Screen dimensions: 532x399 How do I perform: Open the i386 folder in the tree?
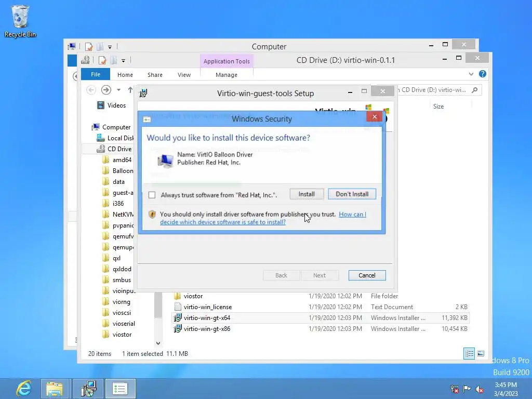pyautogui.click(x=113, y=204)
